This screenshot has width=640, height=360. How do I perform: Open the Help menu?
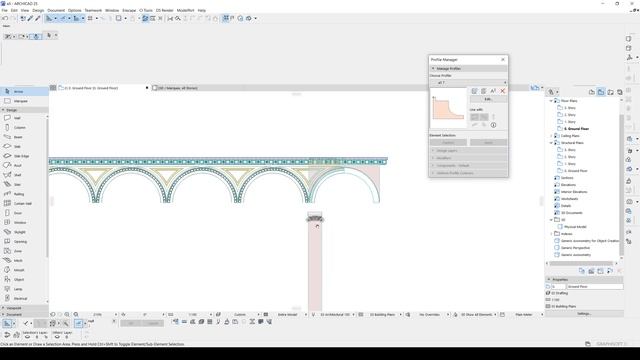coord(202,10)
